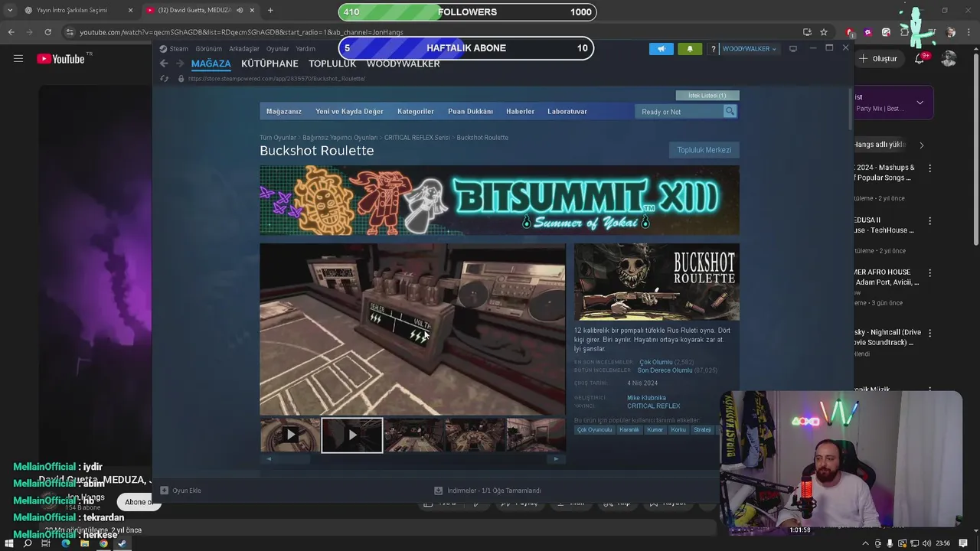
Task: Open the Oyunlar menu
Action: 278,49
